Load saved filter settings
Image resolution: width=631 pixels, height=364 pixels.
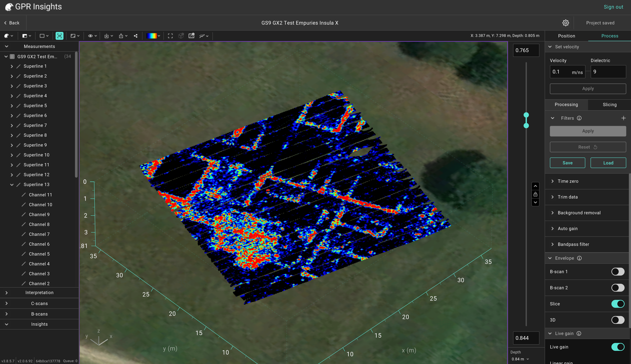(608, 163)
